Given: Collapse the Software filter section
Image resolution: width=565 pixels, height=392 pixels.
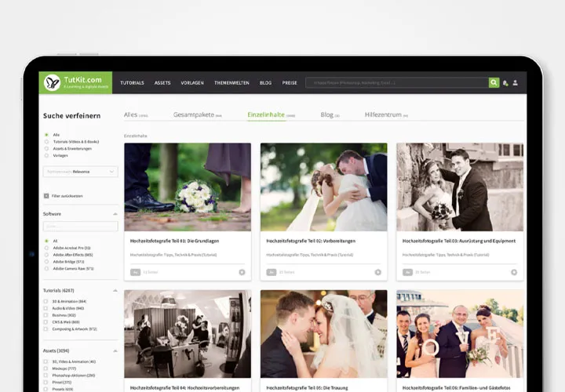Looking at the screenshot, I should [x=115, y=214].
